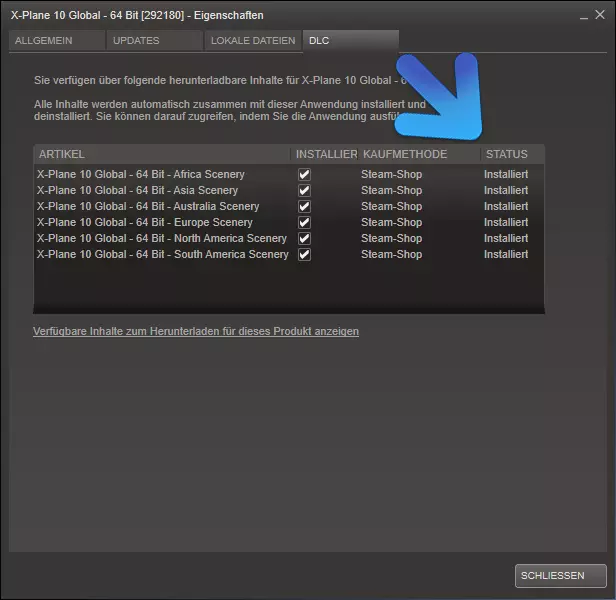This screenshot has height=600, width=616.
Task: Select the 'Africa Scenery' DLC row name
Action: (x=141, y=174)
